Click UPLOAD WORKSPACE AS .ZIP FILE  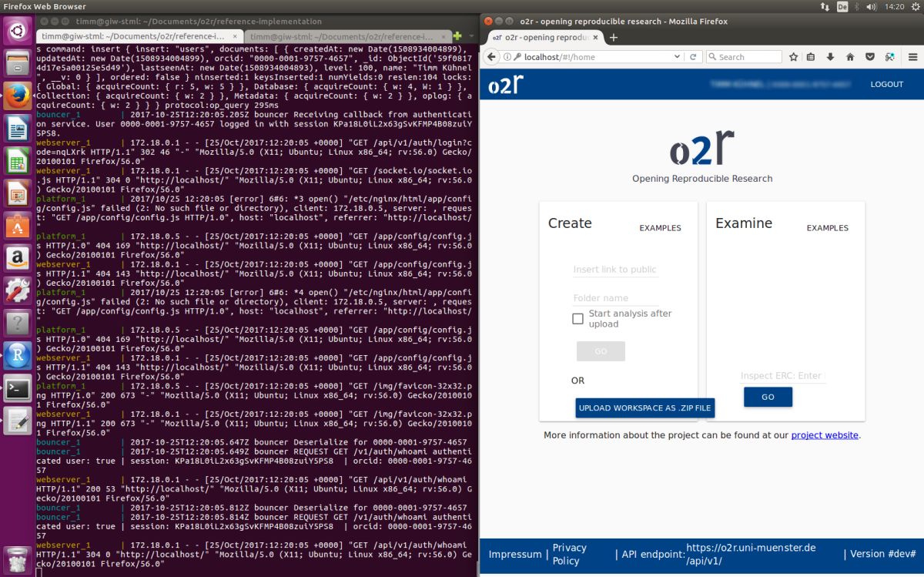coord(644,408)
